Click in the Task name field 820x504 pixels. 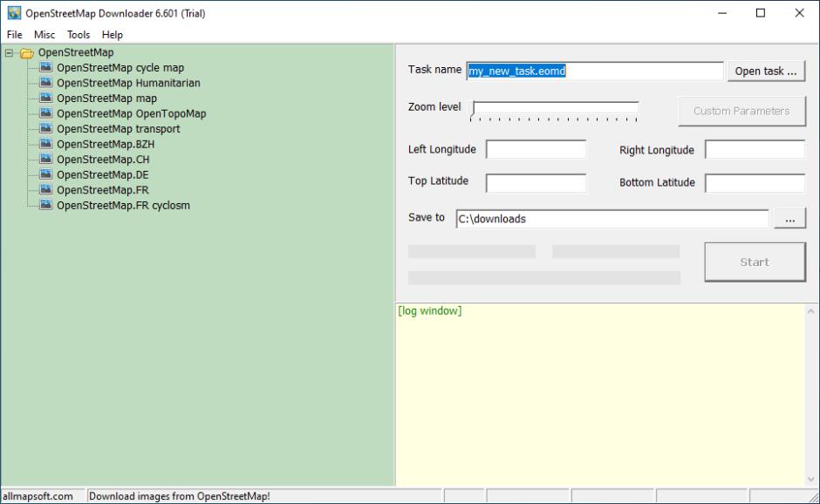(595, 71)
